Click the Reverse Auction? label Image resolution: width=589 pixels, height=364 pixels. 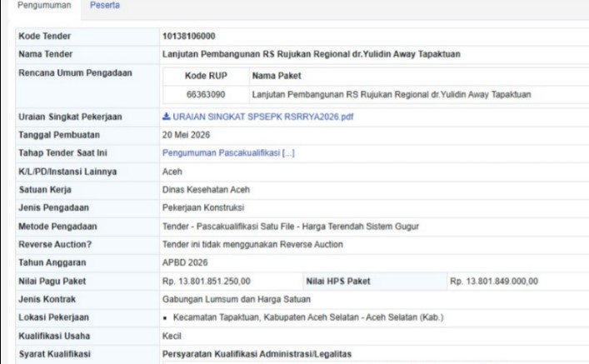(55, 245)
